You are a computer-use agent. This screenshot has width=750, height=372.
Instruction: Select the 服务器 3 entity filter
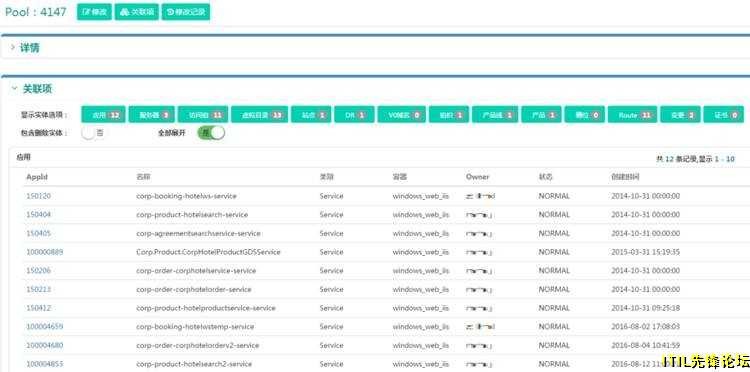[152, 115]
